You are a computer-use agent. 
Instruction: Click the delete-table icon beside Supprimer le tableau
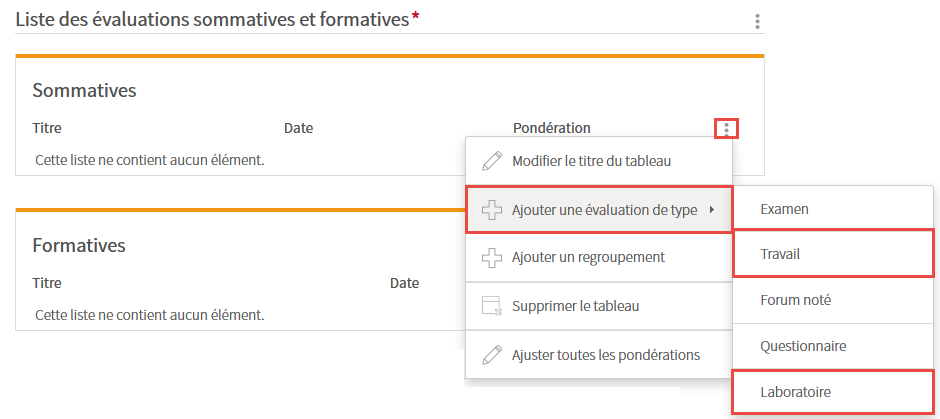pyautogui.click(x=492, y=306)
